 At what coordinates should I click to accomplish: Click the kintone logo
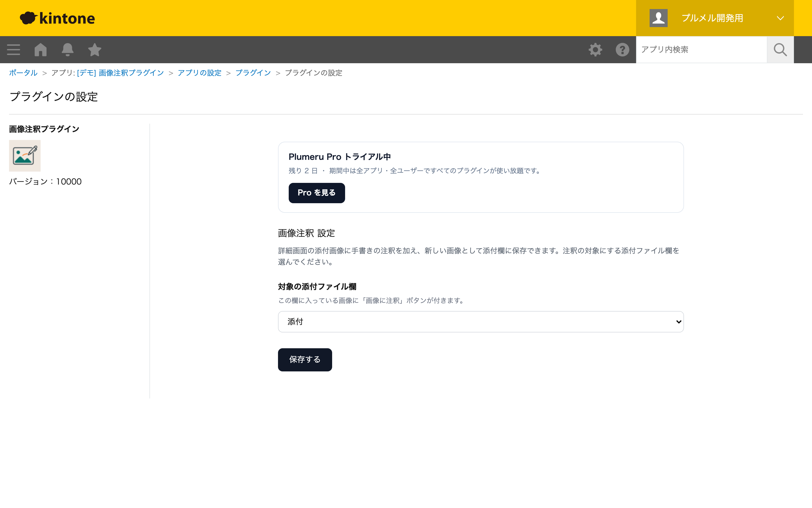[x=58, y=18]
